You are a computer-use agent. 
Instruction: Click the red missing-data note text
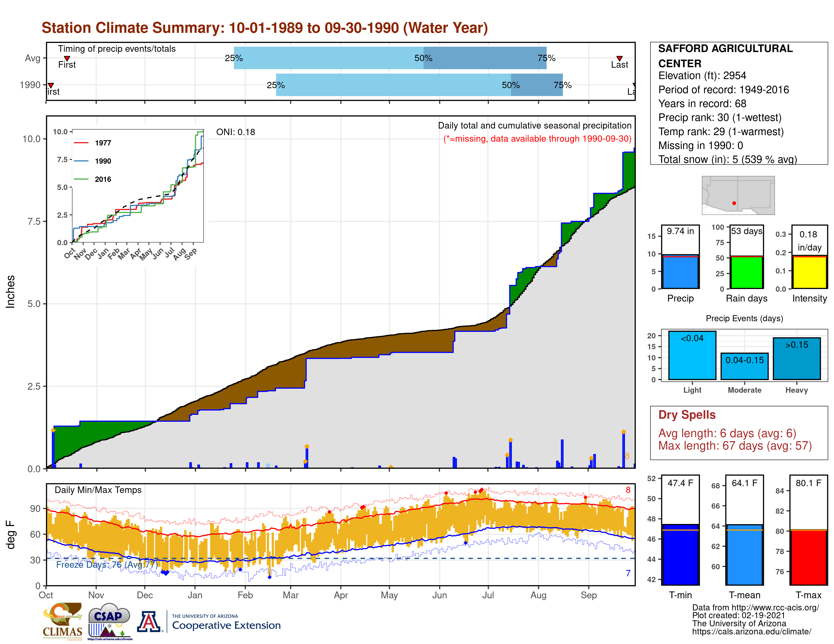point(537,138)
